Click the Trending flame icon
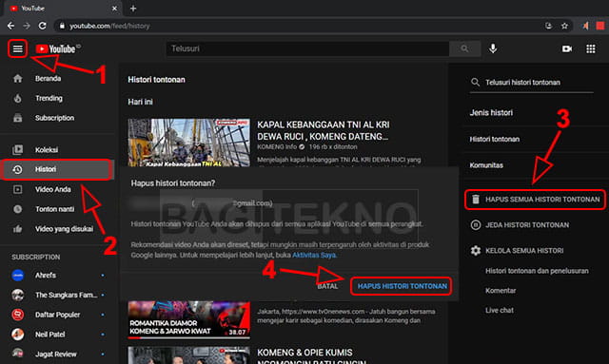This screenshot has height=364, width=609. [x=17, y=98]
